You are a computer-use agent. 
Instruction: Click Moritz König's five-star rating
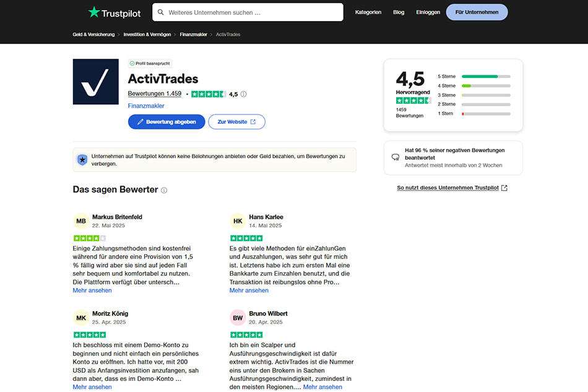(90, 334)
